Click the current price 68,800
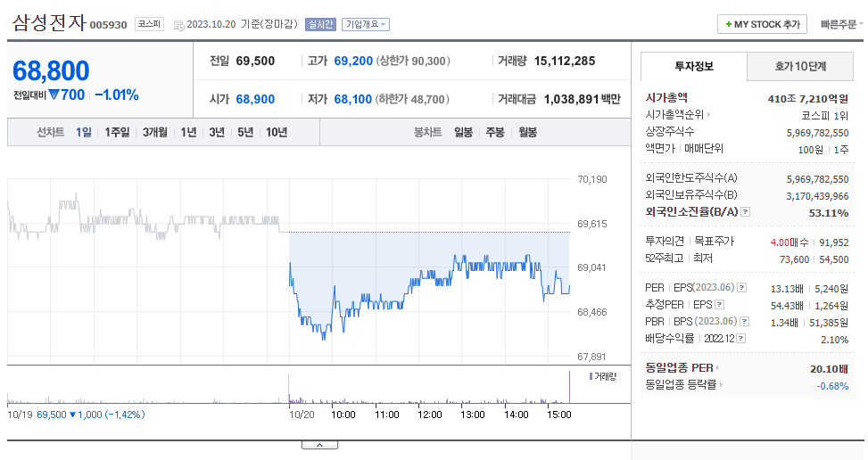Viewport: 868px width, 460px height. (x=51, y=70)
